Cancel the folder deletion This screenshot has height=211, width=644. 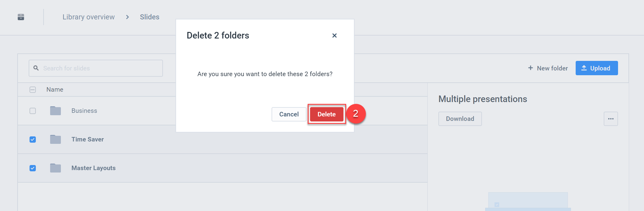pos(289,114)
